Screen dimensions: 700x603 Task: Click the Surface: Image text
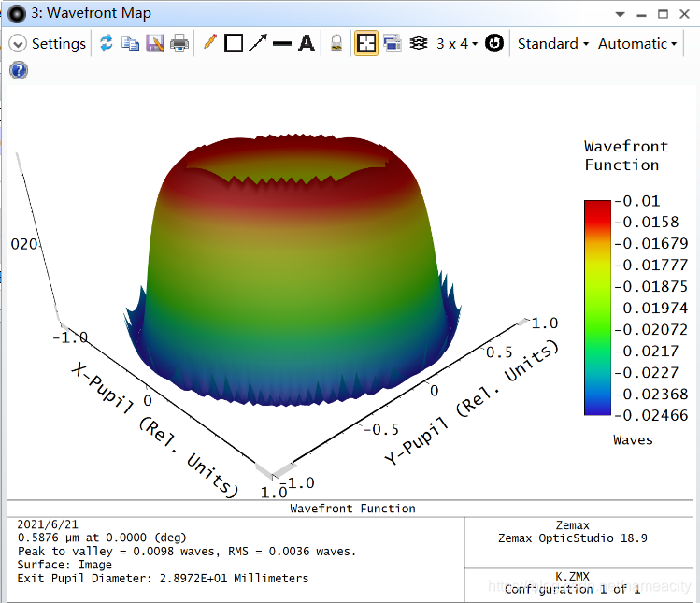point(64,565)
